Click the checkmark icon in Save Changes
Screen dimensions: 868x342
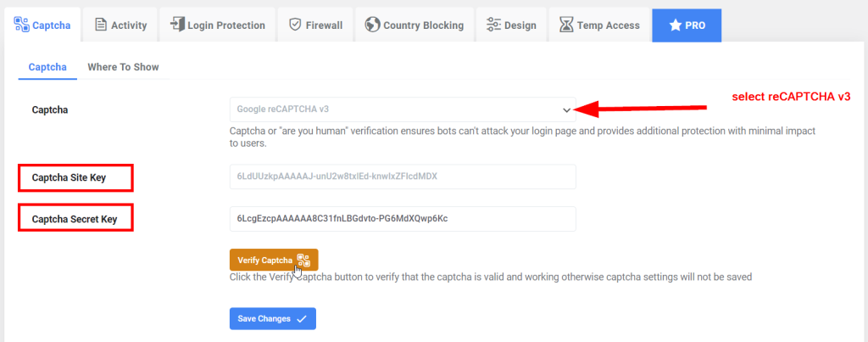[x=302, y=318]
